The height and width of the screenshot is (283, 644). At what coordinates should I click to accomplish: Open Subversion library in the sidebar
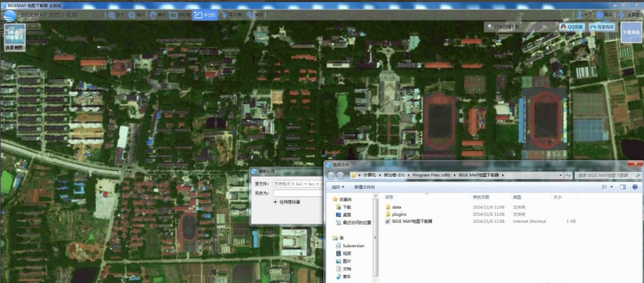click(350, 246)
